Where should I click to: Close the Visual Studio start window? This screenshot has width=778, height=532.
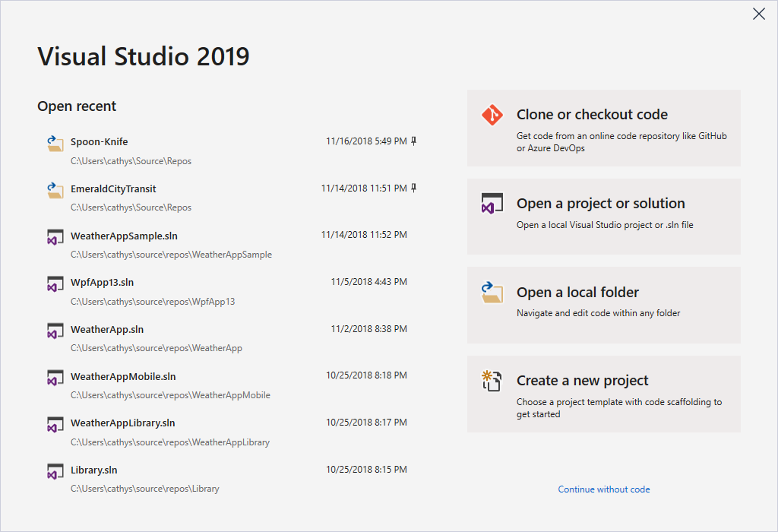tap(758, 14)
